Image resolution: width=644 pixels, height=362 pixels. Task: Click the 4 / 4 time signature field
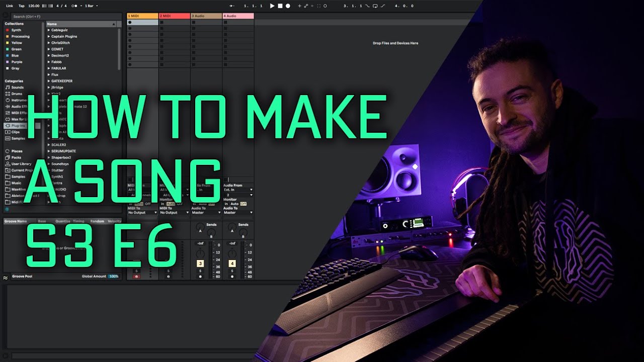point(61,6)
